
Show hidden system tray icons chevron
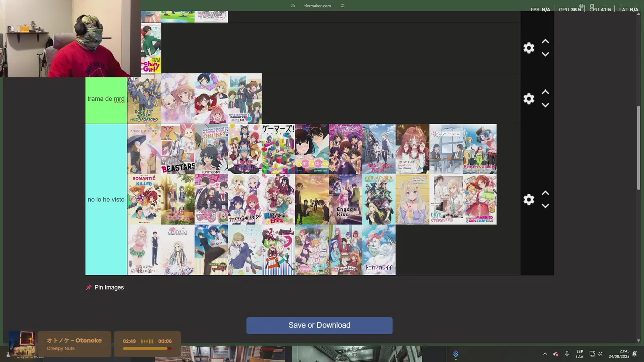545,354
